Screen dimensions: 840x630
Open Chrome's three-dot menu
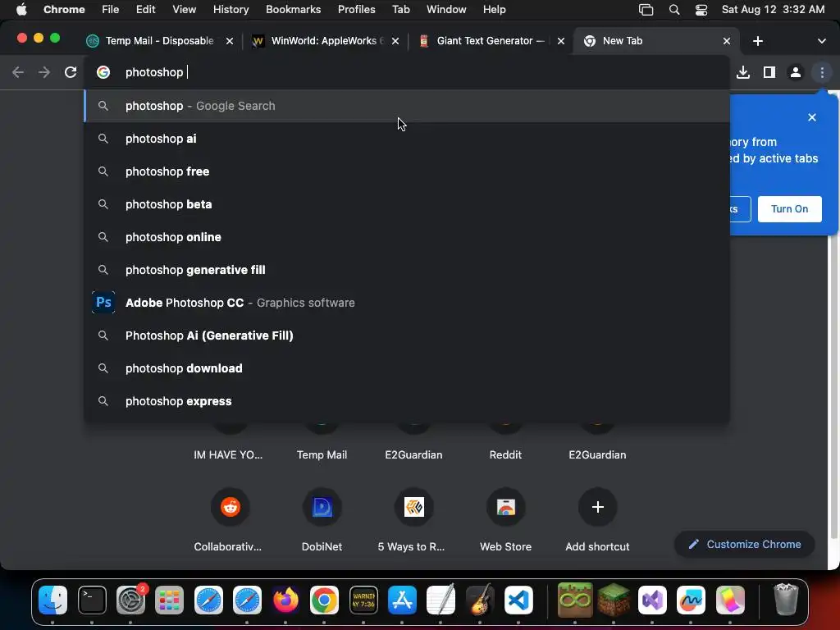point(822,72)
